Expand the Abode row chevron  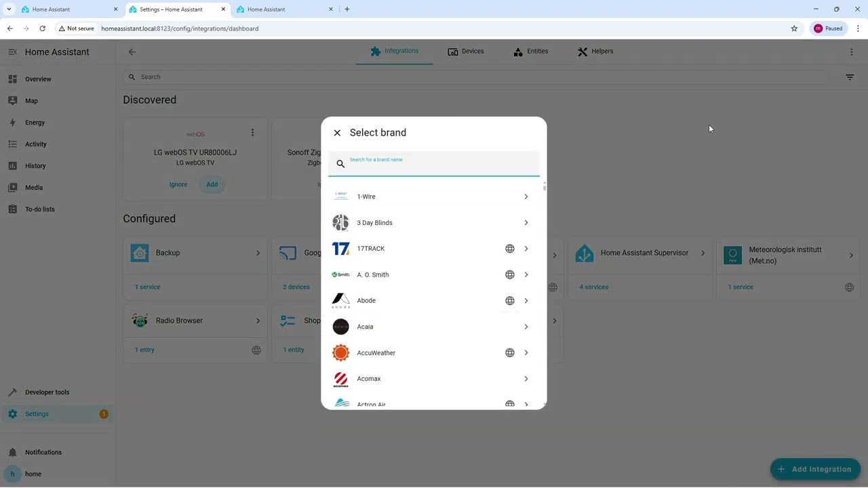[x=526, y=301]
